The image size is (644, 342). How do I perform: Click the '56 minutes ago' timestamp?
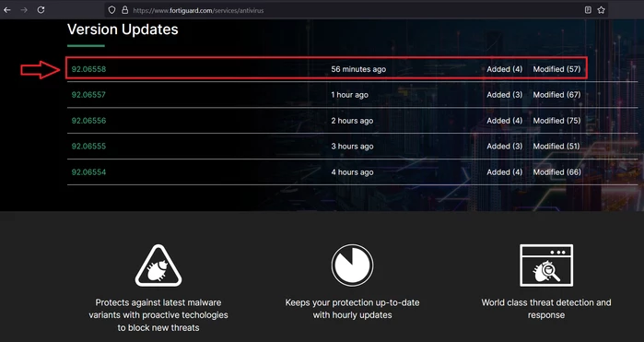coord(358,69)
